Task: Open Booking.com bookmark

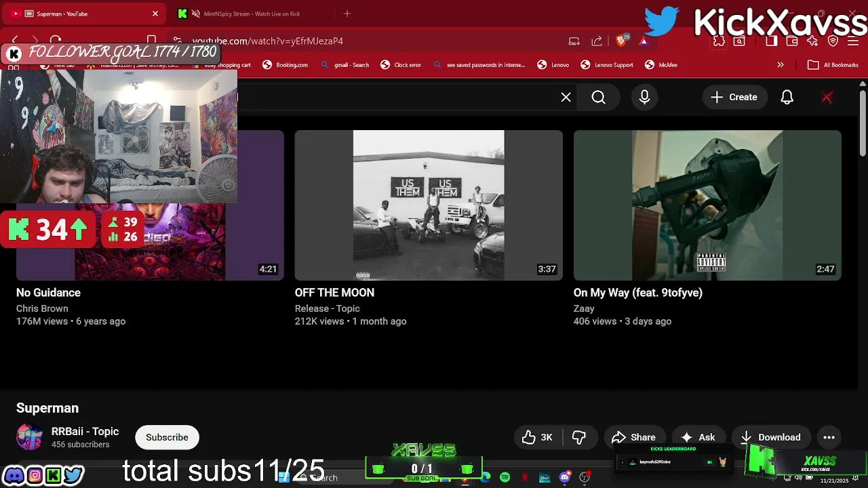Action: point(285,65)
